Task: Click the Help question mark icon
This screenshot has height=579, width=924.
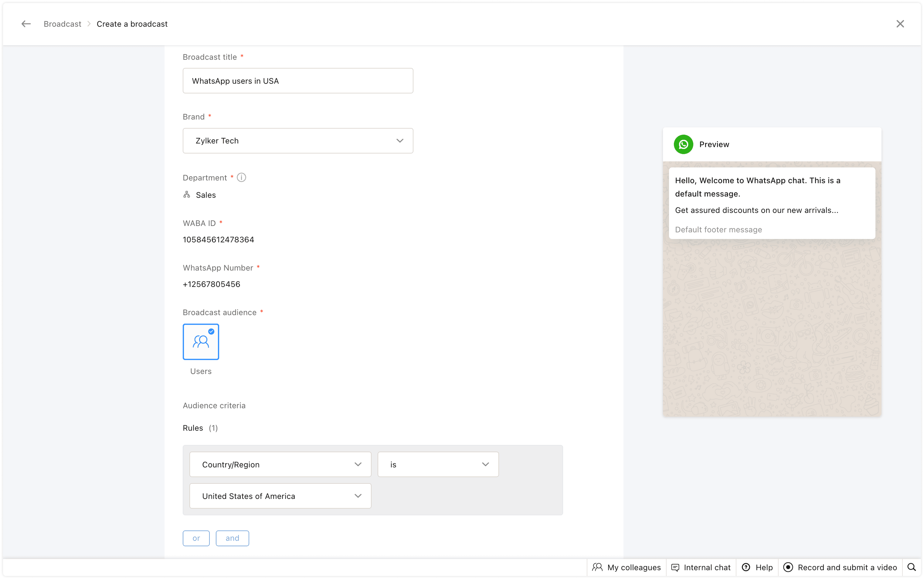Action: [746, 567]
